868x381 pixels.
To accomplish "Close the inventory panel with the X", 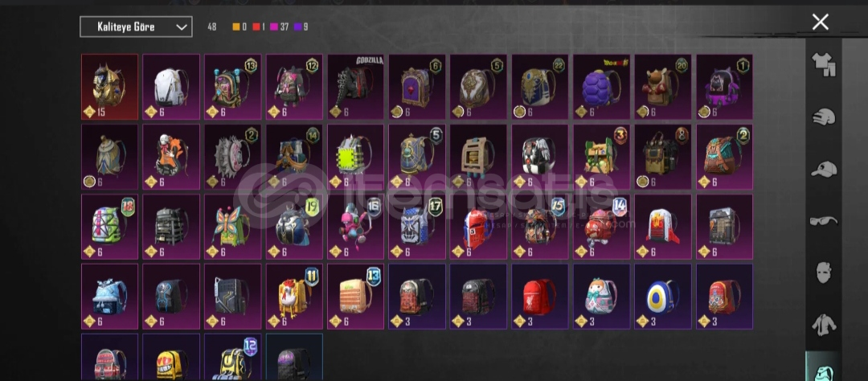I will point(821,23).
